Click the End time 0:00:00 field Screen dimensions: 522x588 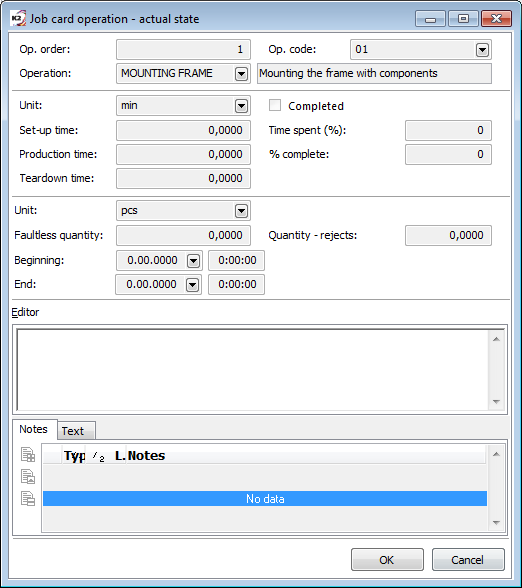coord(237,285)
